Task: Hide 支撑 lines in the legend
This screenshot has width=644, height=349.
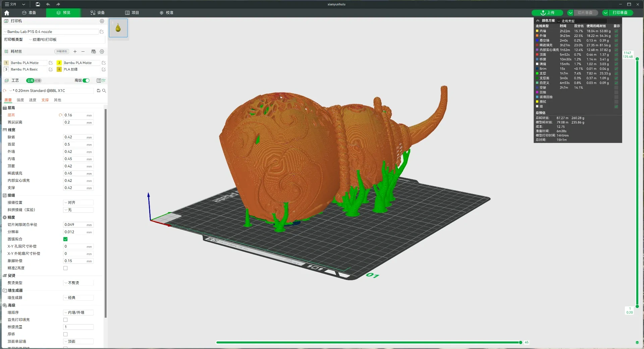Action: click(x=616, y=73)
